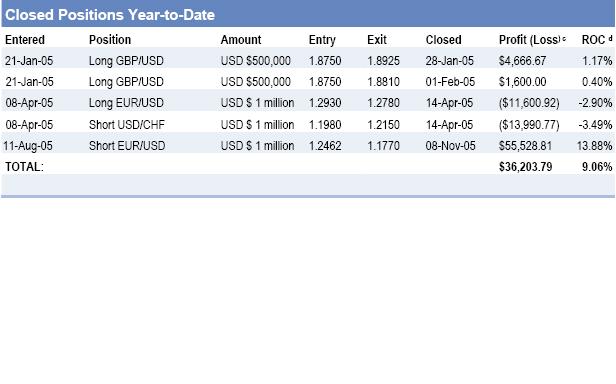Click the 'Closed' column header
This screenshot has width=616, height=384.
click(444, 40)
